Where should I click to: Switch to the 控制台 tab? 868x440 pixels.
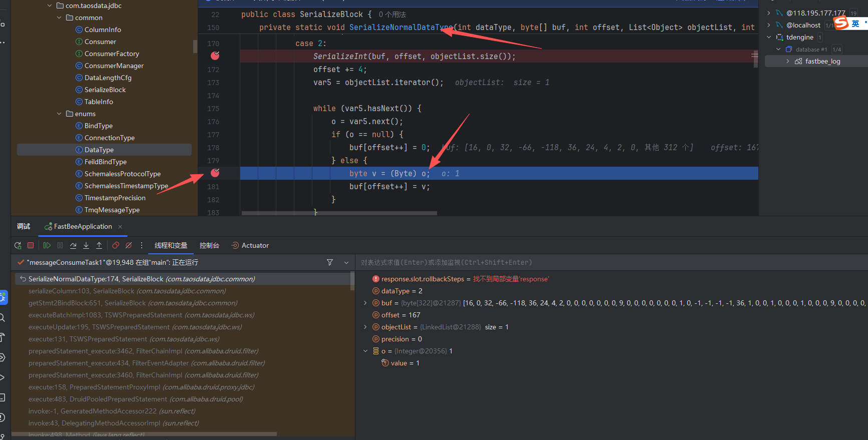tap(209, 245)
